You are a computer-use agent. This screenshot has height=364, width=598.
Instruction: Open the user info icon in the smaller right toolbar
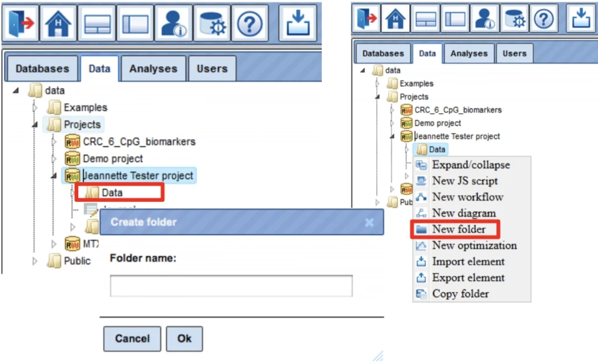pos(485,19)
